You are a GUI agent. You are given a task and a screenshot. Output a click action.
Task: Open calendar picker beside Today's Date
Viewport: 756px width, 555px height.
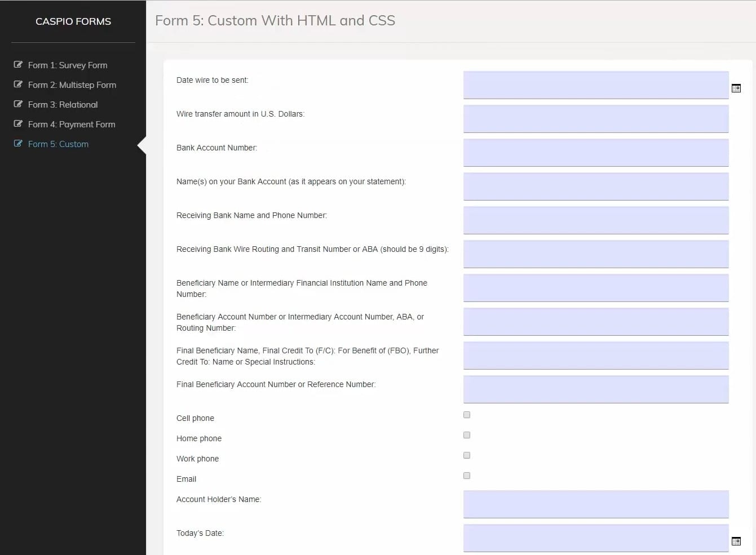(x=736, y=541)
